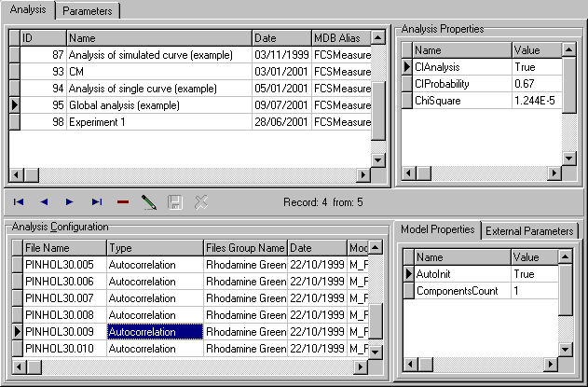Select the Experiment 1 analysis row
This screenshot has height=387, width=588.
(158, 122)
